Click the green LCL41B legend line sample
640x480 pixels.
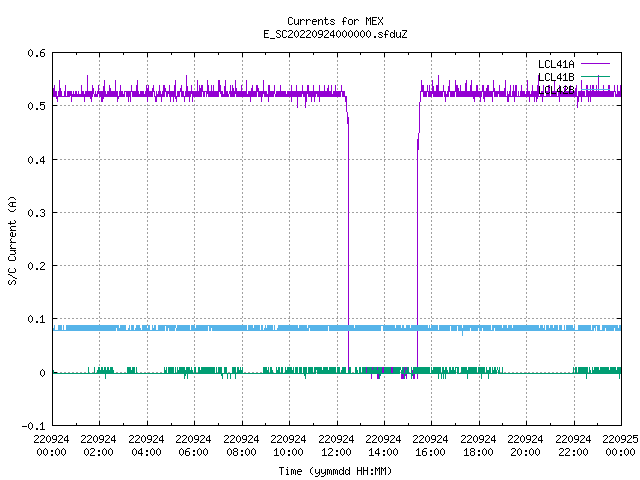(595, 76)
